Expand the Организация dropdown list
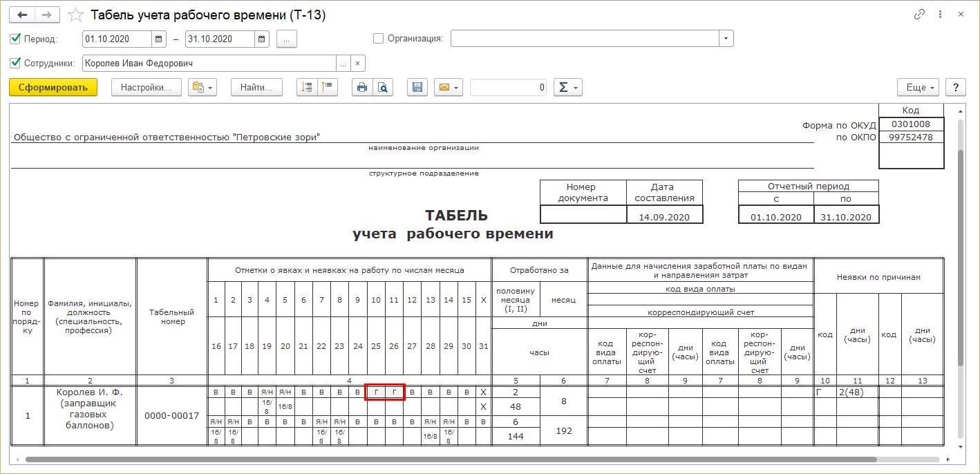The height and width of the screenshot is (474, 980). point(726,39)
